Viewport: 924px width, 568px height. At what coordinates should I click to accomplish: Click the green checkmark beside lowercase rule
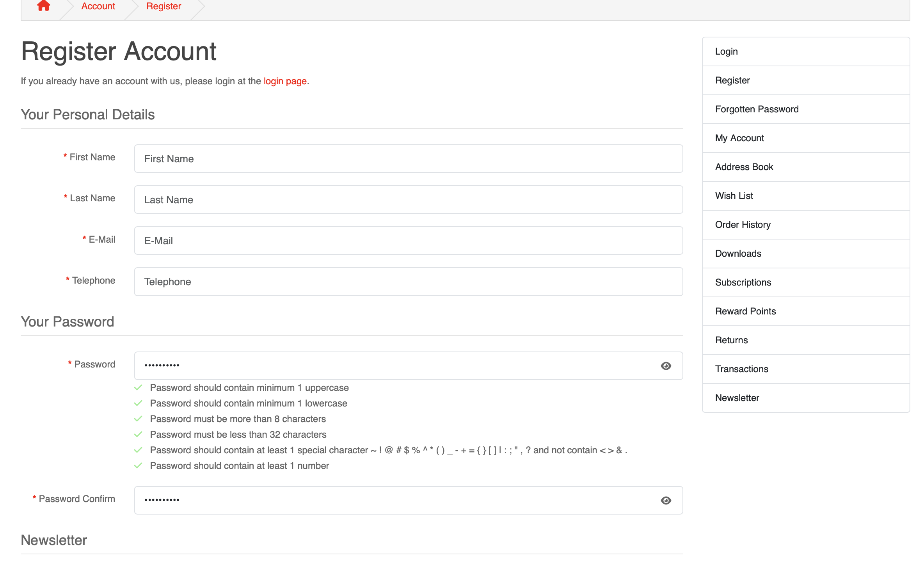pos(138,403)
